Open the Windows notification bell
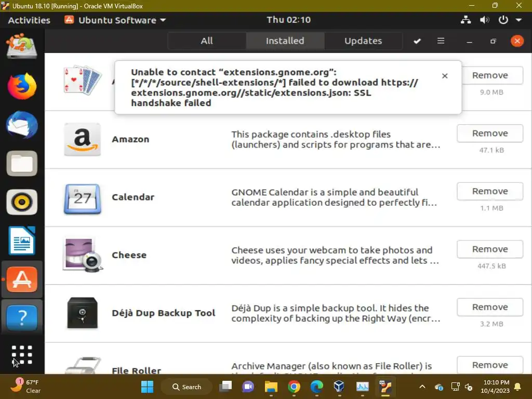 [x=518, y=387]
